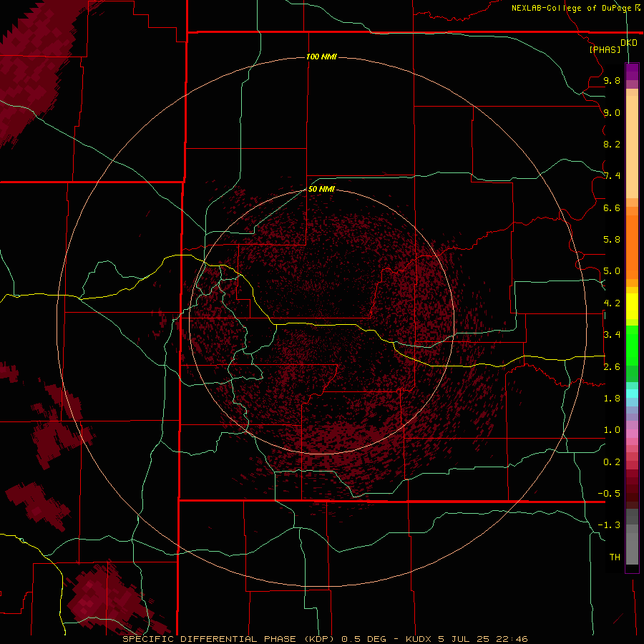Click the DKD label above color scale
The image size is (644, 644).
pyautogui.click(x=629, y=43)
